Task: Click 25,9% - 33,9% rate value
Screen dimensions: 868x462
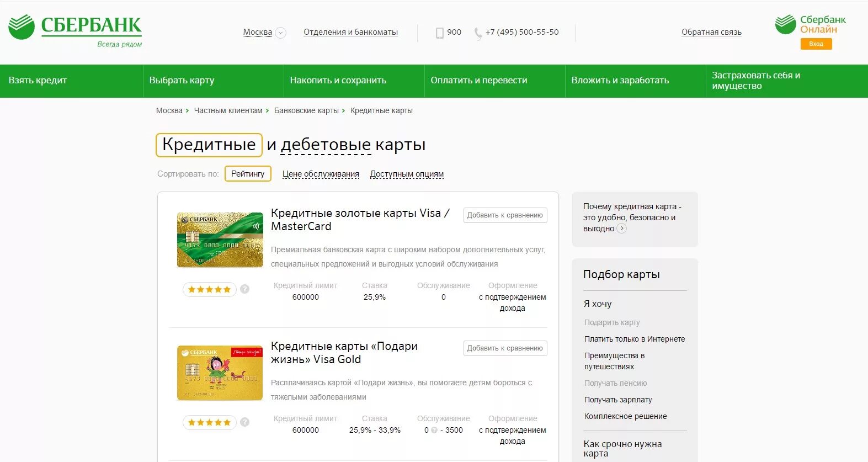Action: tap(375, 430)
